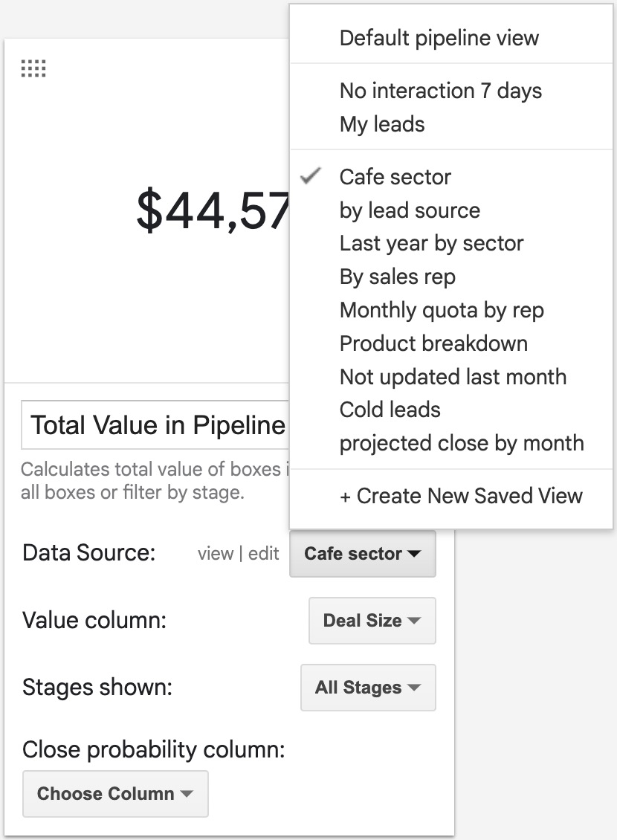
Task: Select the My leads saved view
Action: pyautogui.click(x=381, y=124)
